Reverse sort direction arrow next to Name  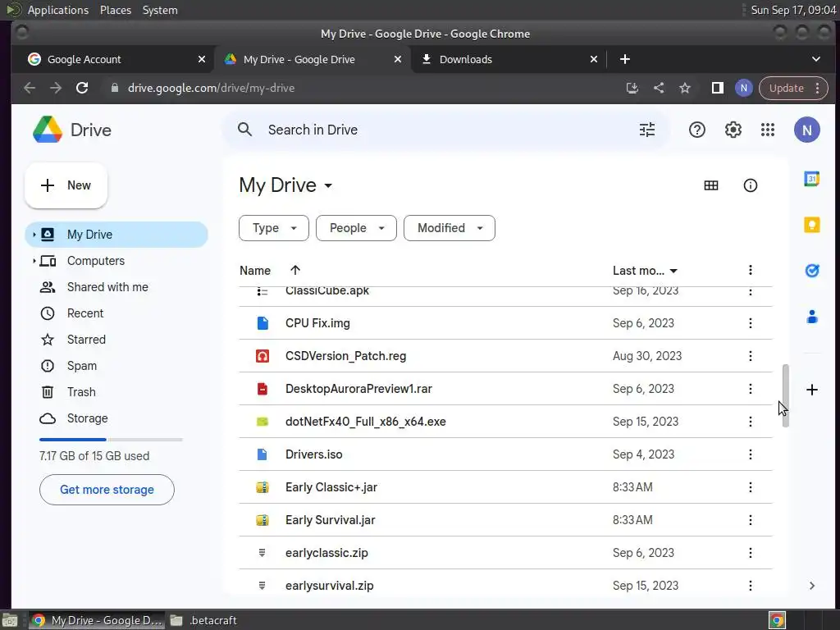click(x=295, y=270)
